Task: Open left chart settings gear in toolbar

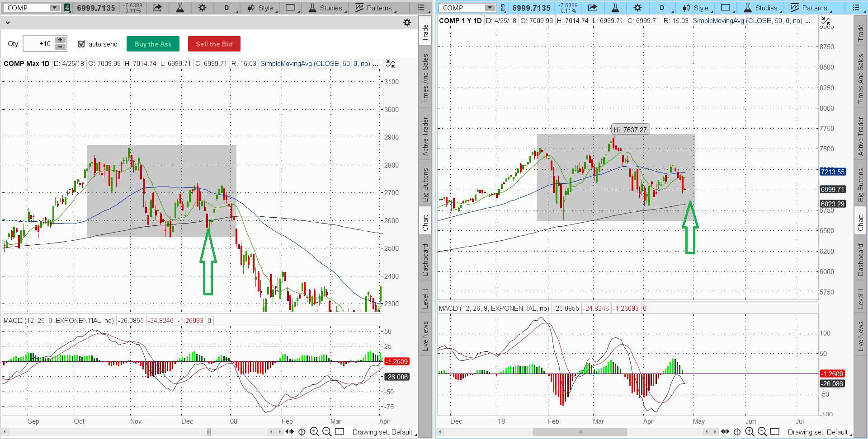Action: coord(202,8)
